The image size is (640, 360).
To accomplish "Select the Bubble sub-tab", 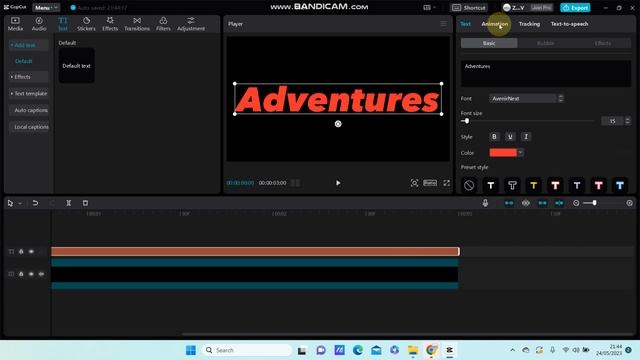I will click(x=546, y=43).
